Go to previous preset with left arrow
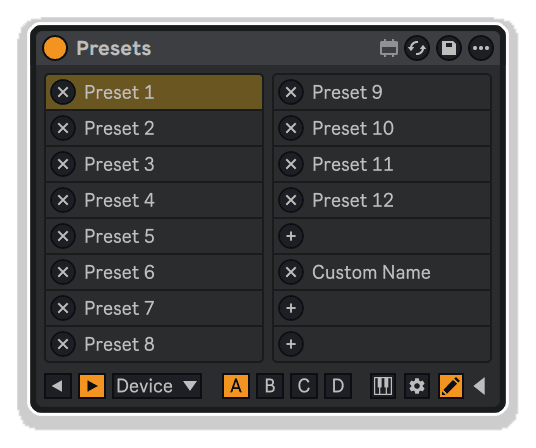The image size is (536, 448). point(58,386)
